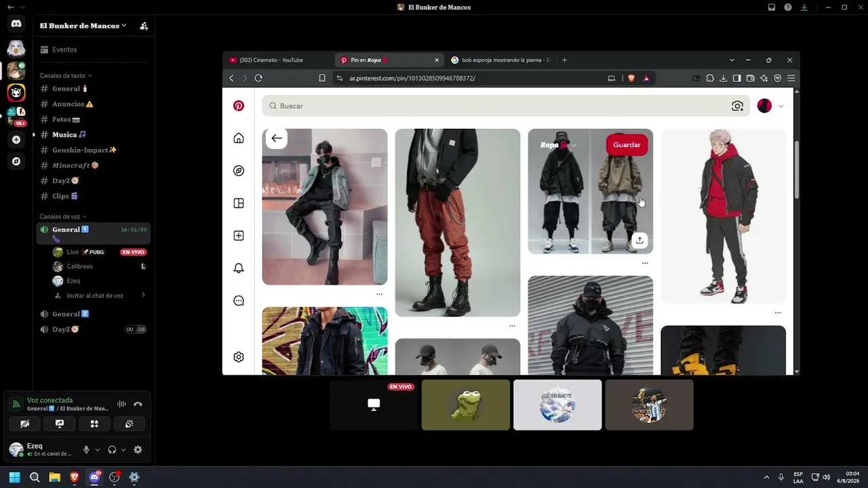Open browser extensions puzzle icon
Viewport: 868px width, 488px height.
[x=710, y=78]
